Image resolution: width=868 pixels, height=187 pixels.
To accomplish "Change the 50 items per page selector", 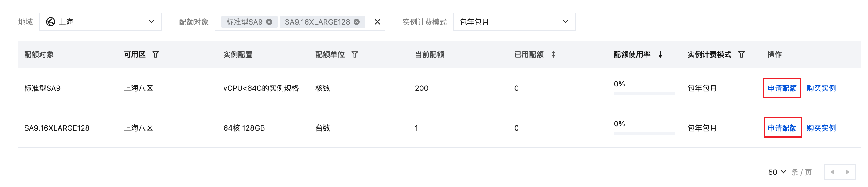I will pos(777,172).
